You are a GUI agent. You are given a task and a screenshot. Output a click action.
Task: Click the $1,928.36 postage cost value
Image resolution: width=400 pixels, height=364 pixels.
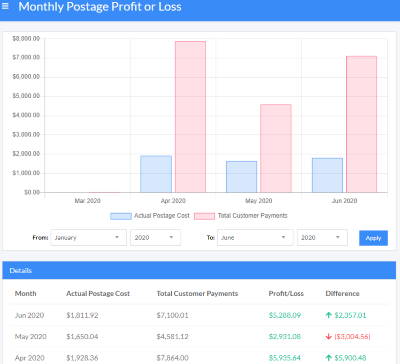[82, 358]
